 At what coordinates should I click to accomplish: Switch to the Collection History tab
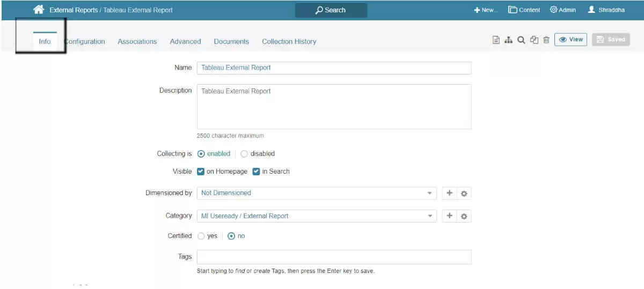pyautogui.click(x=289, y=41)
